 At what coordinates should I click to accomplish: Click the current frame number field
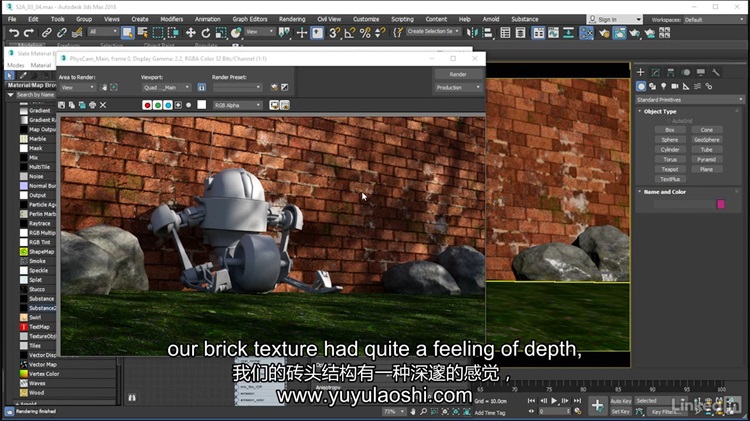coord(553,411)
